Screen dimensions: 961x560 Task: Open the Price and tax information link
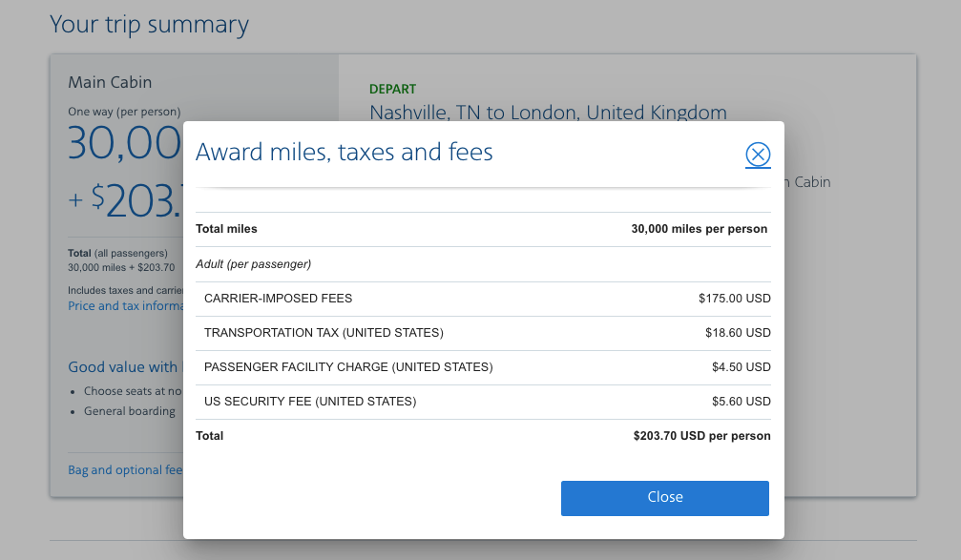tap(124, 306)
